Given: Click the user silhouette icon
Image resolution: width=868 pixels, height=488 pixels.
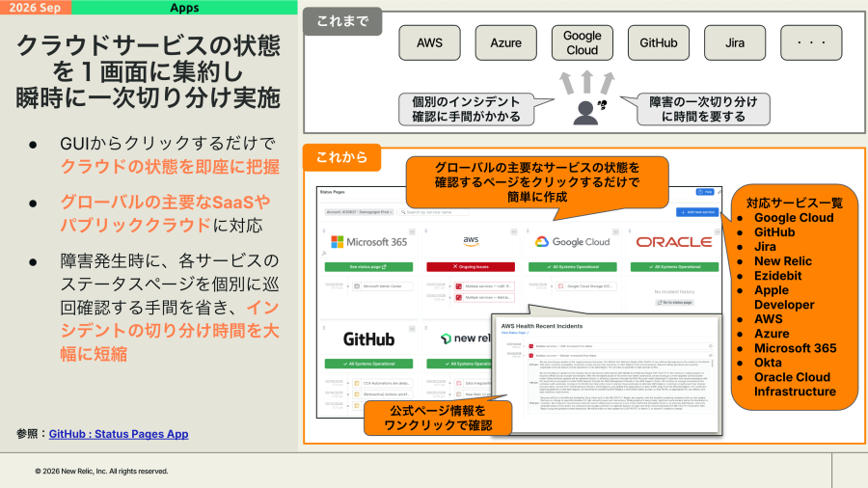Looking at the screenshot, I should point(585,113).
